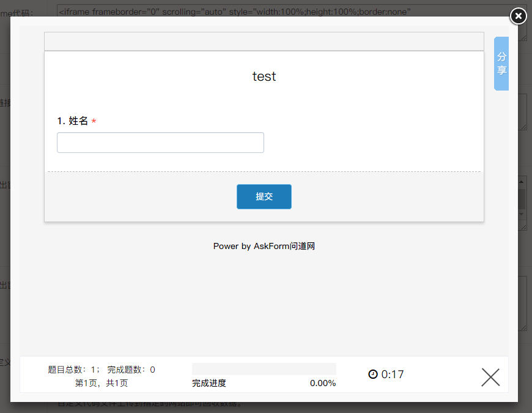Click the 题目总数: 1 text in the footer
The image size is (532, 413).
click(x=73, y=370)
